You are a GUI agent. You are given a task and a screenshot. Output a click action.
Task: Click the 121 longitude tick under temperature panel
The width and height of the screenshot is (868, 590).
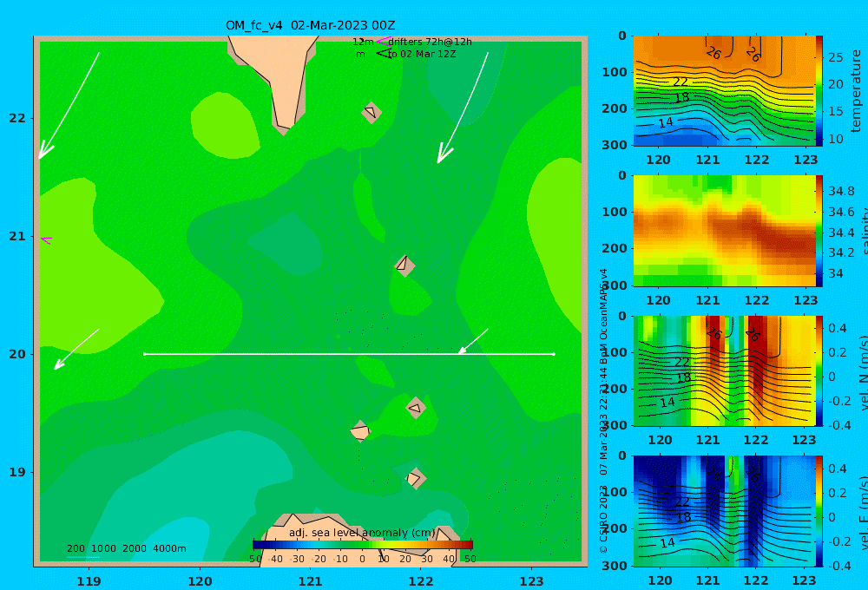[x=707, y=160]
